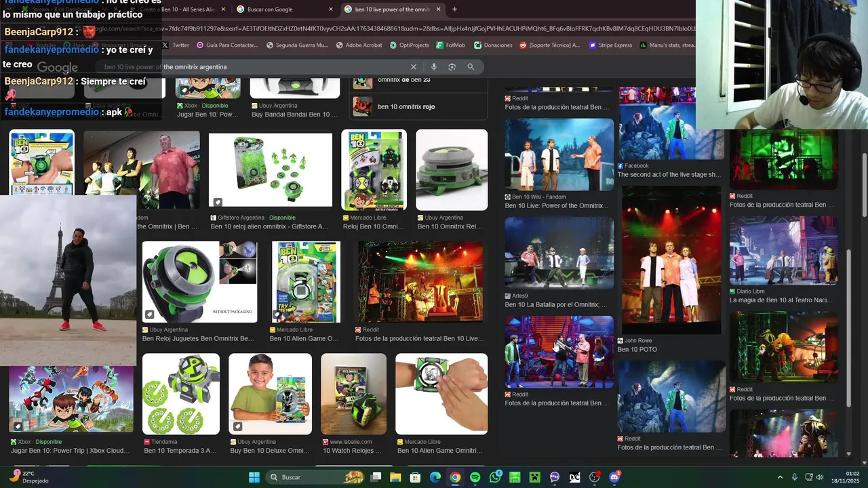Open Microsoft Store from taskbar
Image resolution: width=868 pixels, height=488 pixels.
coord(416,477)
